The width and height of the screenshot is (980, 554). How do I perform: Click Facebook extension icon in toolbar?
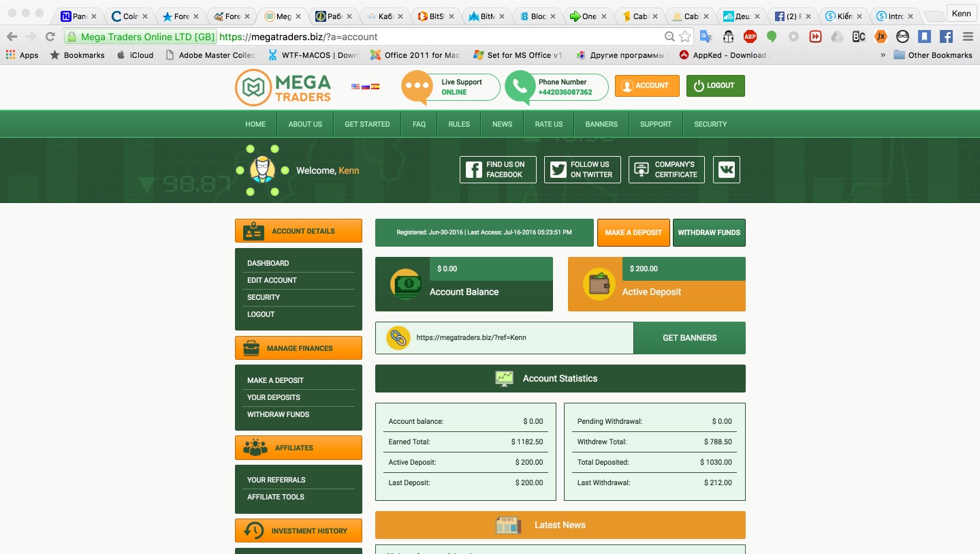(x=946, y=37)
